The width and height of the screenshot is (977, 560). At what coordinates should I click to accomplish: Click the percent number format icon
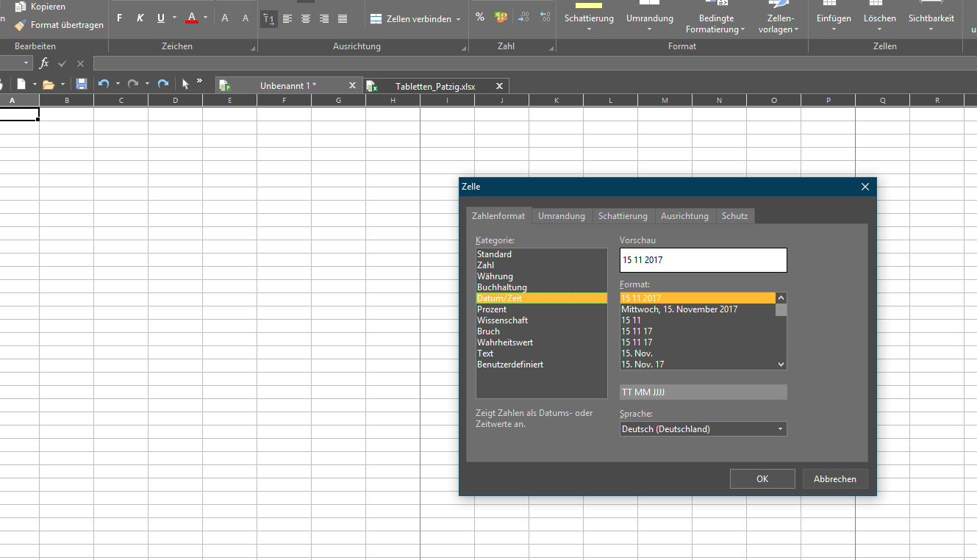pos(480,18)
